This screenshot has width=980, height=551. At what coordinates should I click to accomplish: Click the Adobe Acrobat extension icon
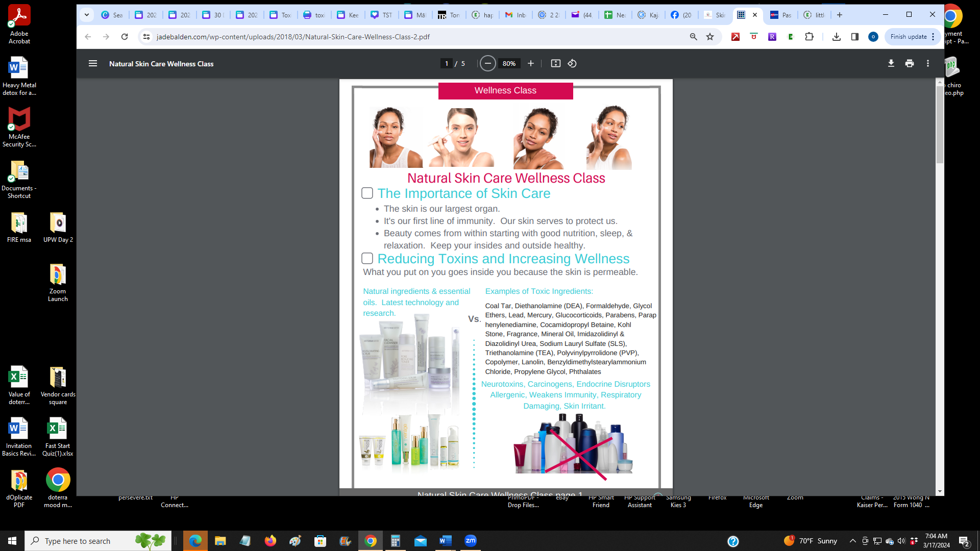pos(735,37)
